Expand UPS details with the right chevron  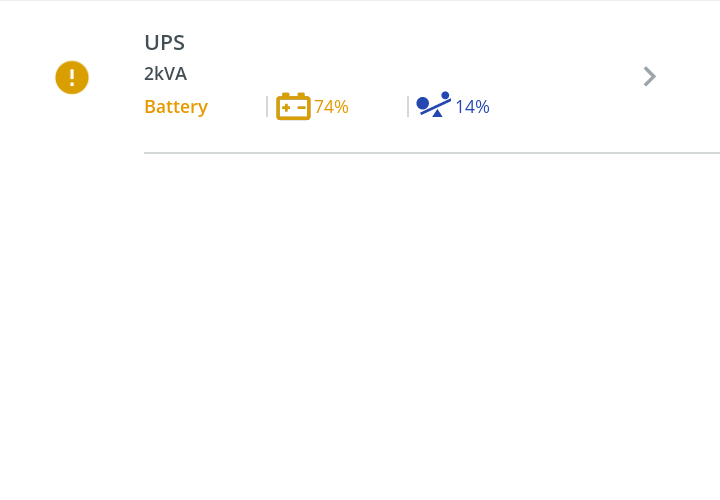pos(649,76)
